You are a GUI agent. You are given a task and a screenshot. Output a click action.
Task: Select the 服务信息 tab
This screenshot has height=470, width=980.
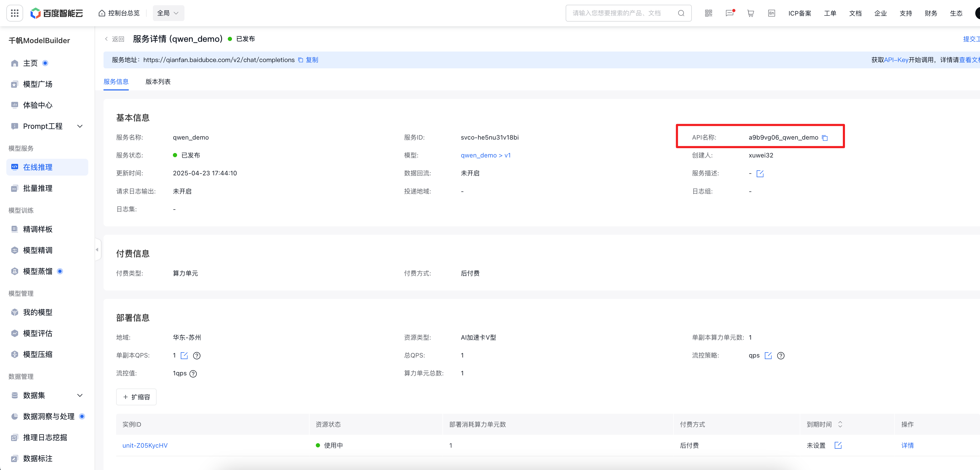click(116, 81)
